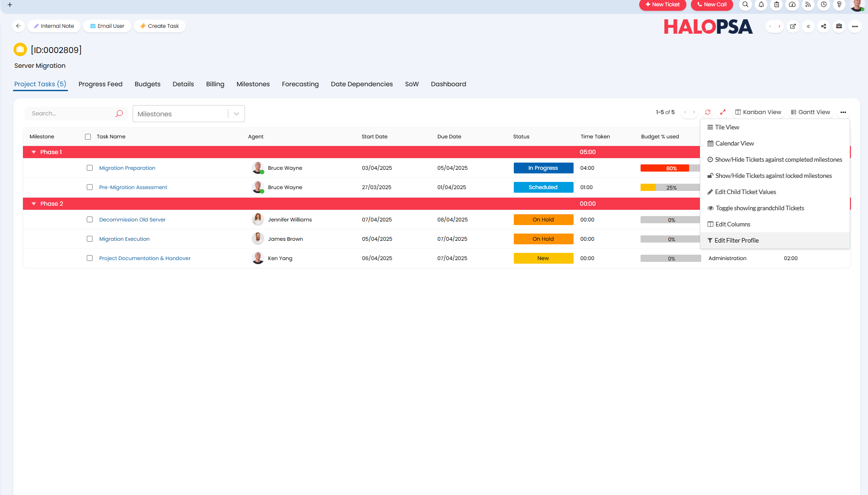The image size is (868, 495).
Task: Click the refresh icon above the task list
Action: point(708,112)
